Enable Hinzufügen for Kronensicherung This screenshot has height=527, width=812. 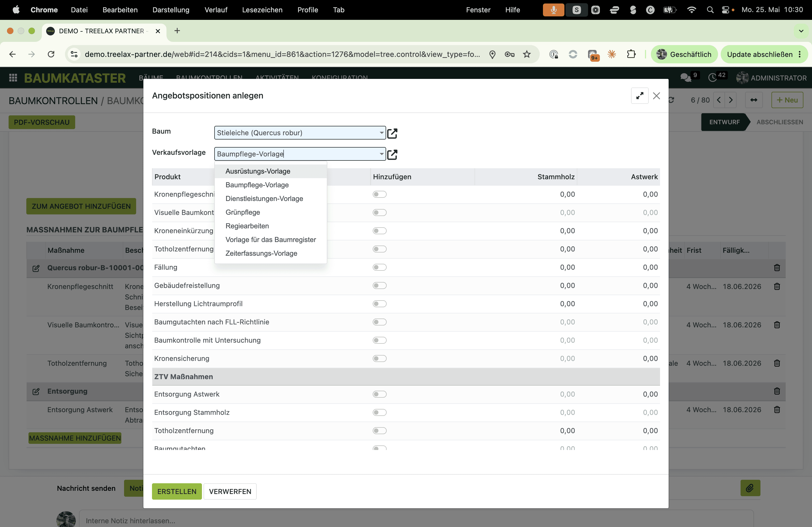point(379,358)
